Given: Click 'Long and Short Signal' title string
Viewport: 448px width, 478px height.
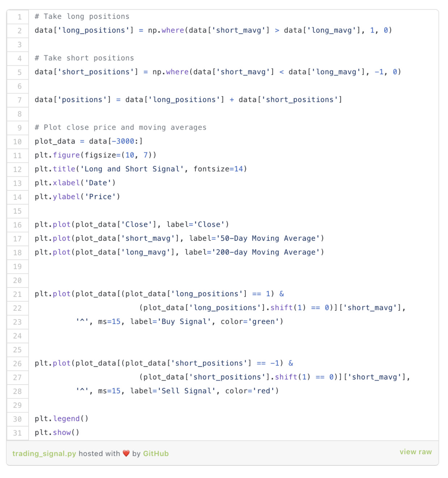Looking at the screenshot, I should point(132,169).
